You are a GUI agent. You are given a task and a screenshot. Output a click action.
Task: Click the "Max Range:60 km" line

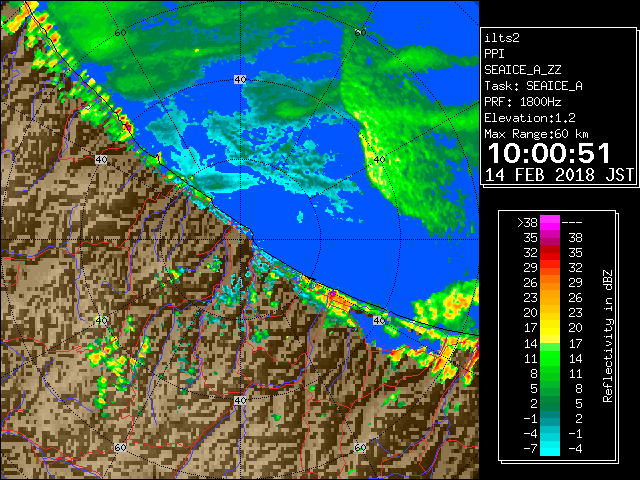click(x=537, y=134)
